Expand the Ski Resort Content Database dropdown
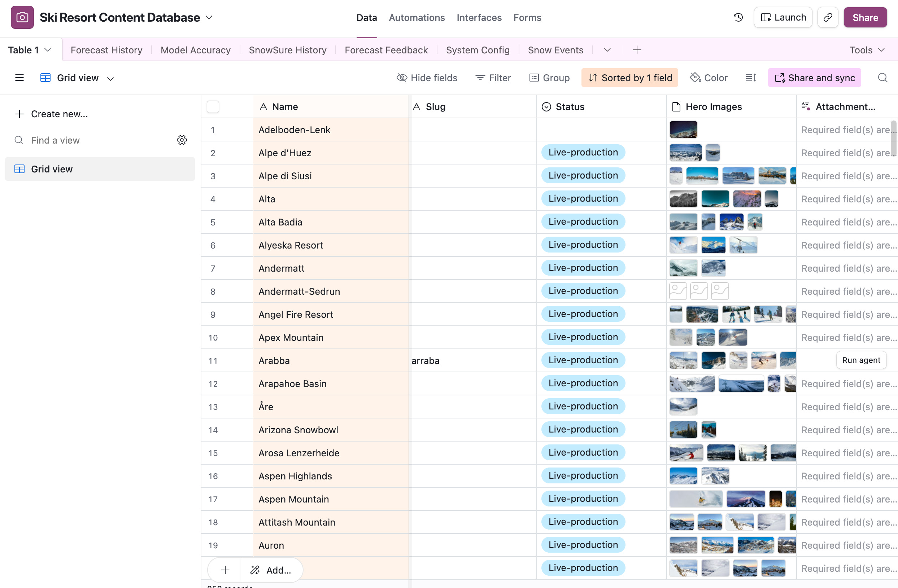Screen dimensions: 898x588 (209, 17)
